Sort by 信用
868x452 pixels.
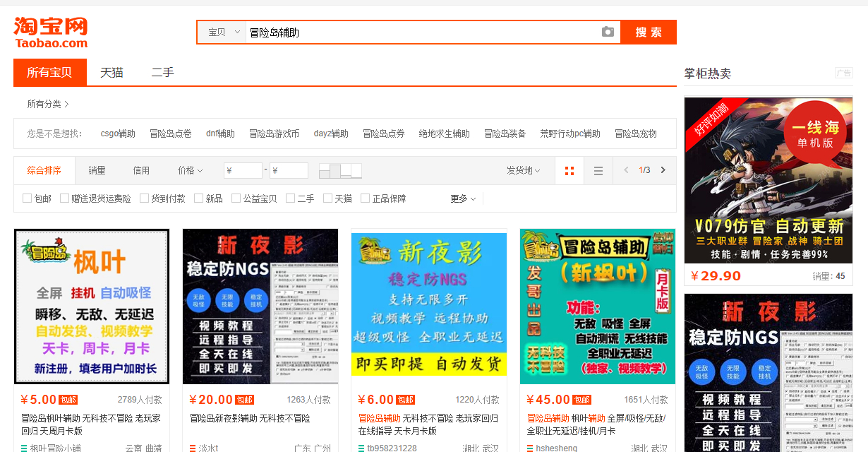(141, 170)
